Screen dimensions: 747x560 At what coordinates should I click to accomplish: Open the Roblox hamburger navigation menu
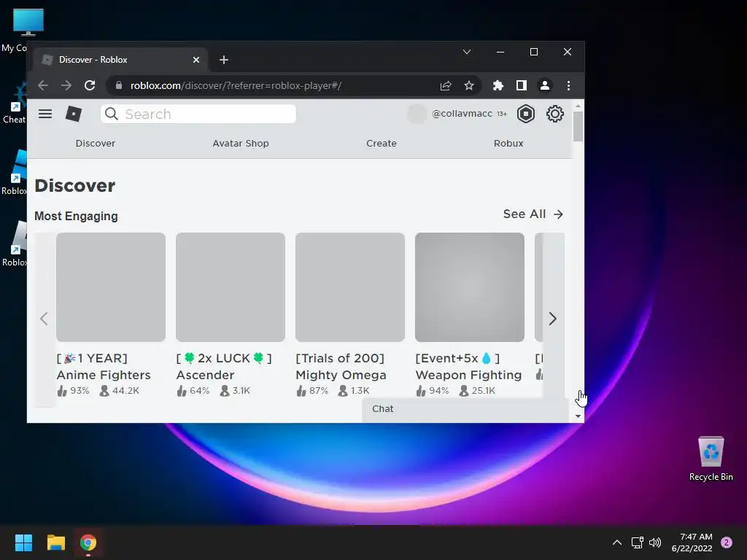click(x=45, y=114)
